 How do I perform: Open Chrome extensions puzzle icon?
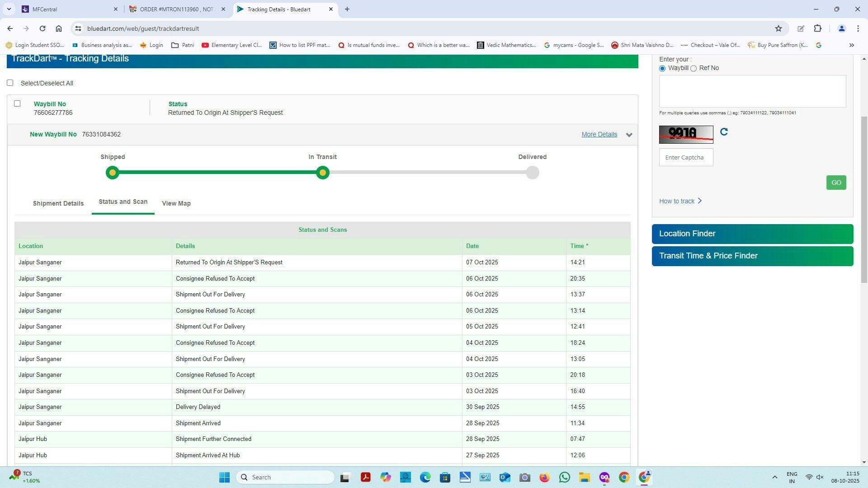[x=817, y=28]
